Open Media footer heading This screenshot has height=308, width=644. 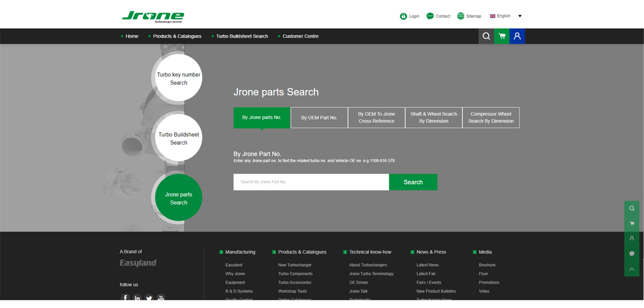[485, 252]
